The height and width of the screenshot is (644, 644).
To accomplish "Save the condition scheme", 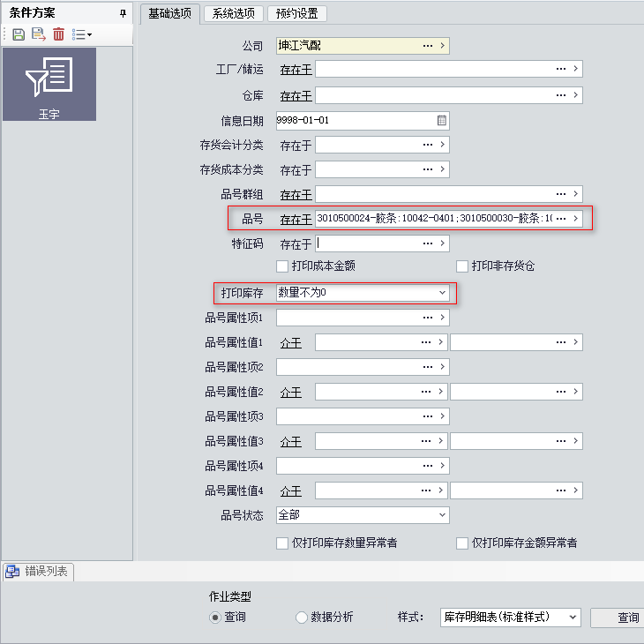I will coord(19,34).
